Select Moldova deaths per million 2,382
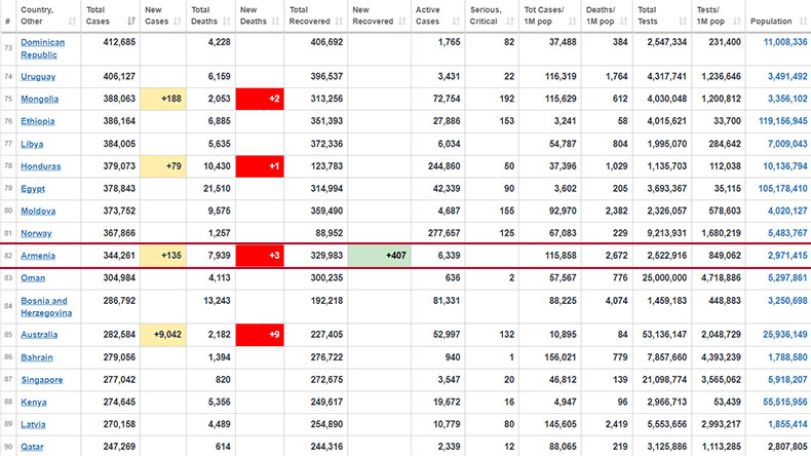This screenshot has width=811, height=456. point(617,211)
